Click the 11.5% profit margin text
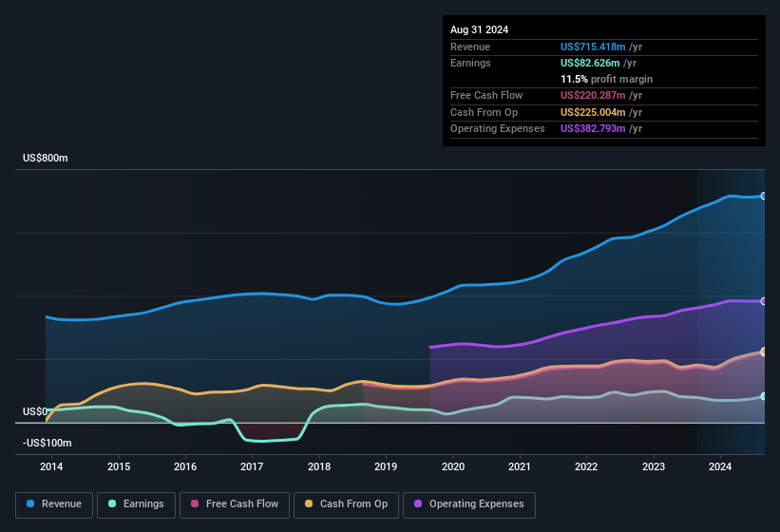This screenshot has width=780, height=532. pos(606,79)
